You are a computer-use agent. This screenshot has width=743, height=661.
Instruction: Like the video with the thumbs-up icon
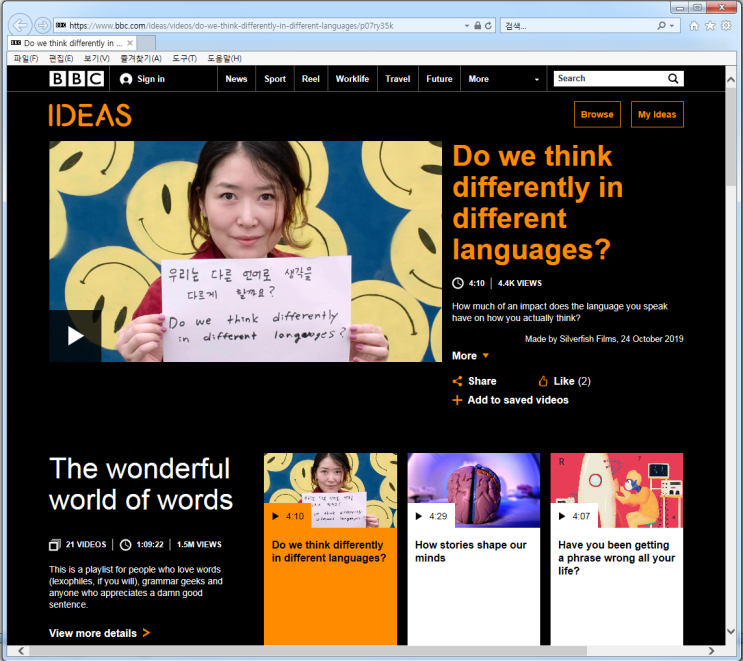pos(543,381)
